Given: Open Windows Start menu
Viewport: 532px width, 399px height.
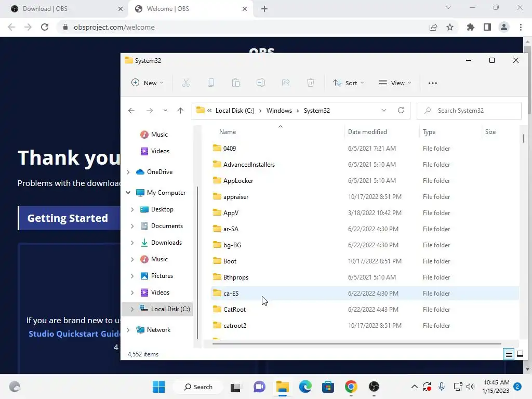Looking at the screenshot, I should [x=158, y=387].
